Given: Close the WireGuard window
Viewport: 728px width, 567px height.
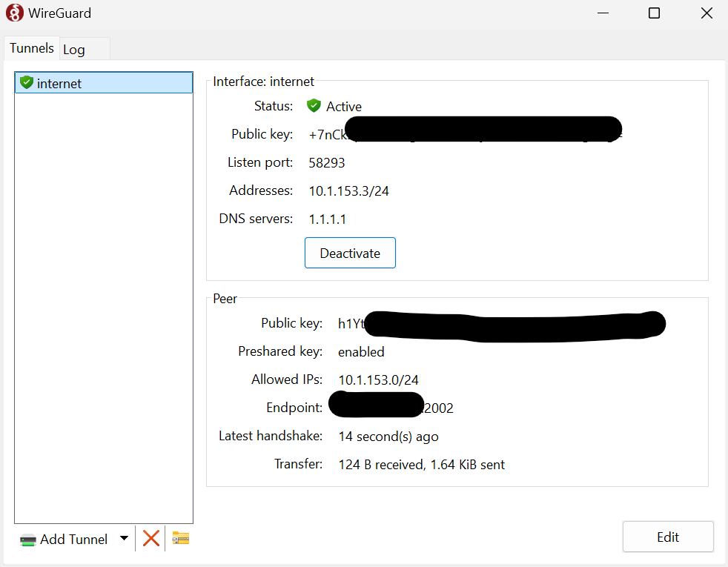Looking at the screenshot, I should 707,13.
